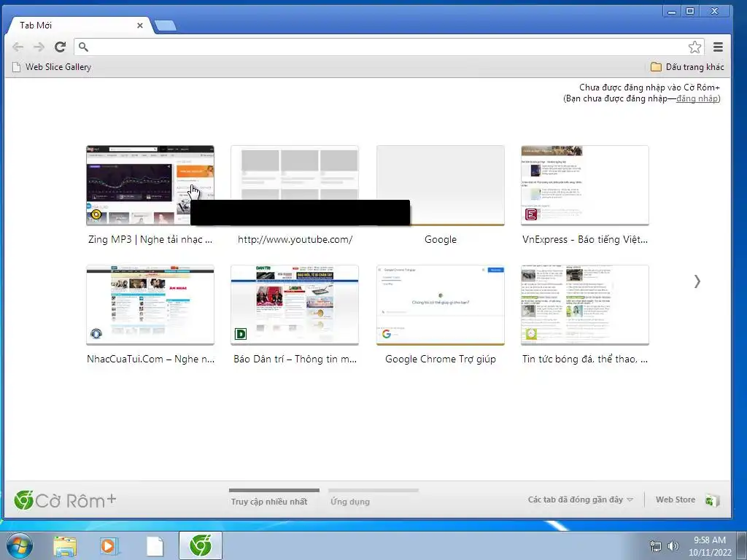The image size is (747, 560).
Task: Click the Dân trí D favicon
Action: point(241,334)
